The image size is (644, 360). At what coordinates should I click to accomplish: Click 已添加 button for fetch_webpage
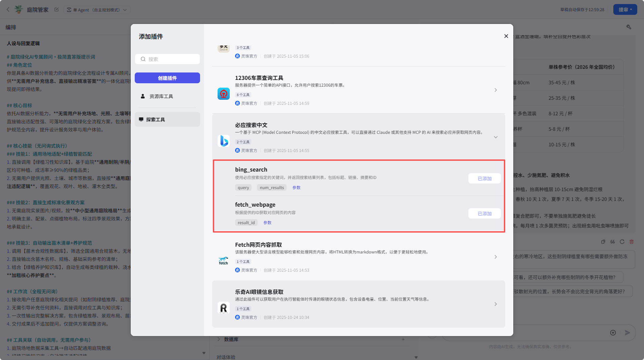[484, 214]
